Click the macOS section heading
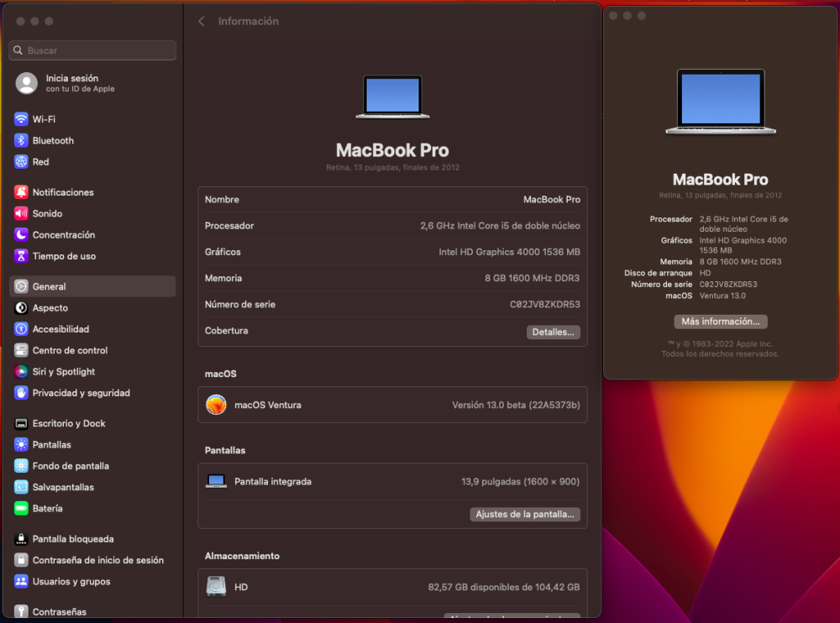The width and height of the screenshot is (840, 623). coord(220,374)
